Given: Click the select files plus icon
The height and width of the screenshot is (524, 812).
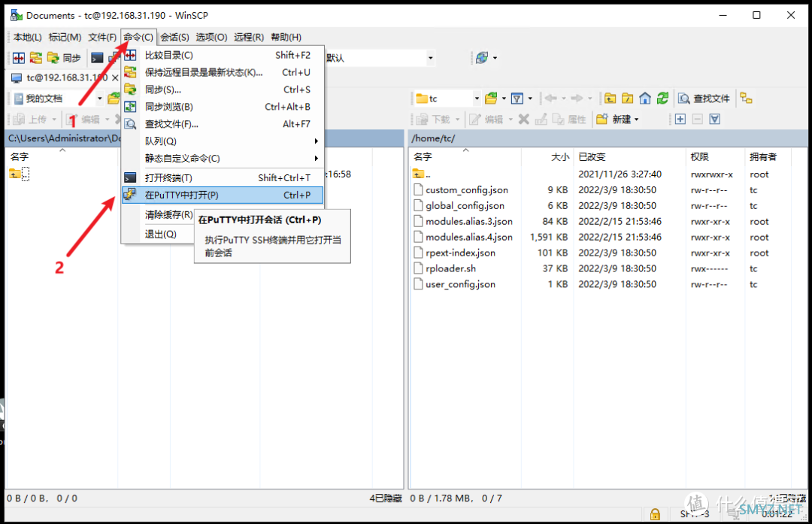Looking at the screenshot, I should point(680,120).
